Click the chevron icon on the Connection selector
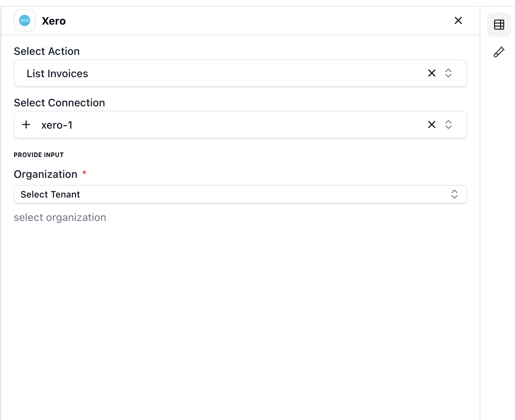The image size is (515, 420). 448,124
